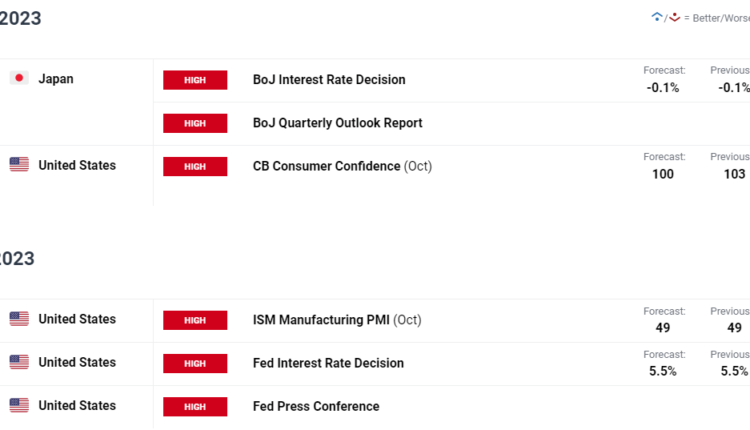Open the ISM Manufacturing PMI (Oct) event
This screenshot has width=750, height=430.
pyautogui.click(x=337, y=320)
